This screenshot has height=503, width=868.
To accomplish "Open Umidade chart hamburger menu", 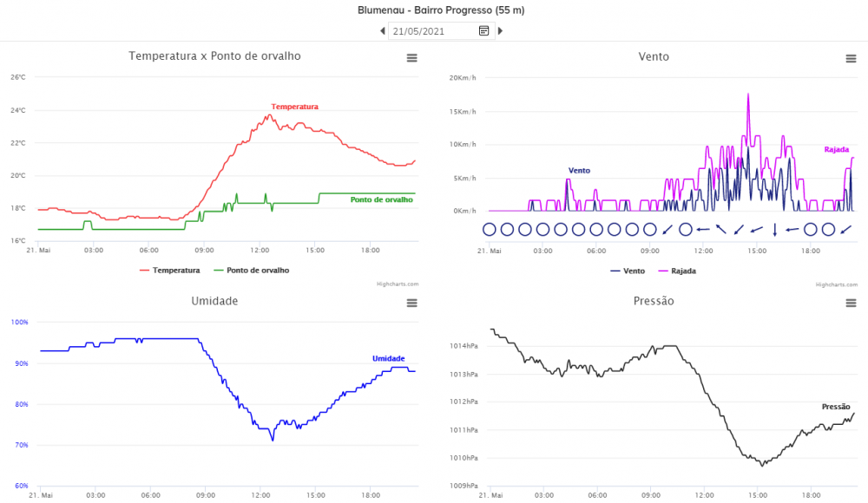I will click(412, 303).
